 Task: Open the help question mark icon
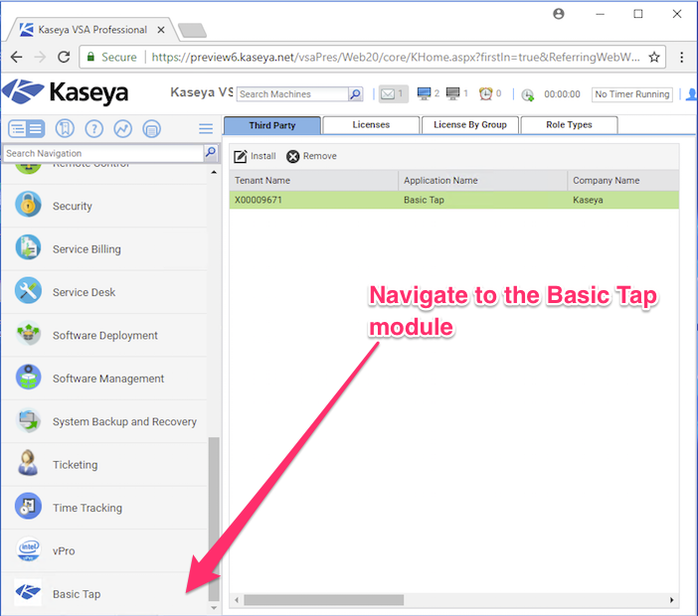[93, 129]
